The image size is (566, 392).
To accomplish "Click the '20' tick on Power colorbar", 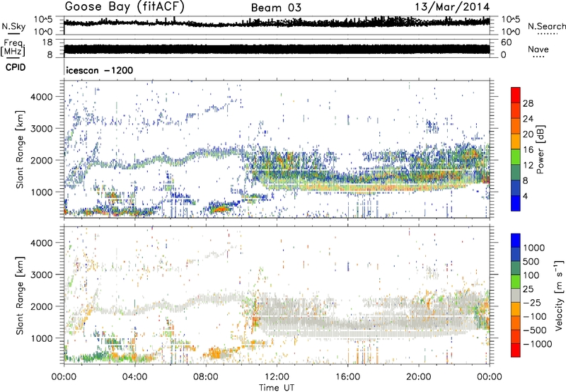I will point(528,134).
